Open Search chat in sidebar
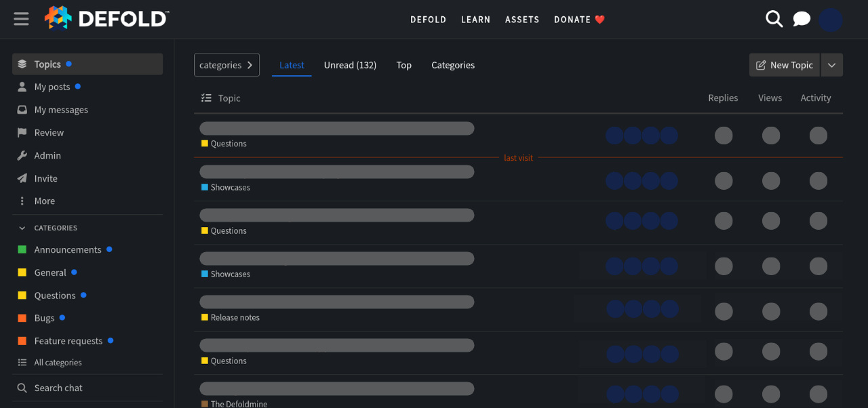Screen dimensions: 868x408 click(x=58, y=388)
